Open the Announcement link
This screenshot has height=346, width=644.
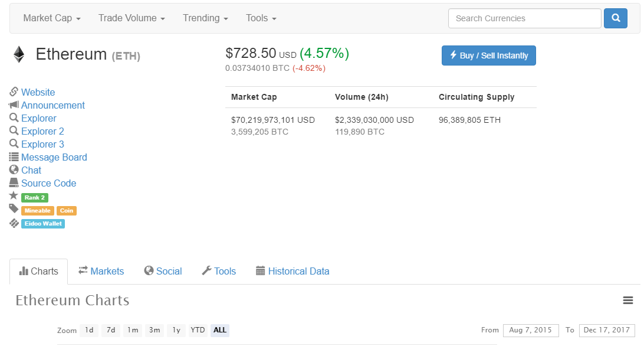click(x=53, y=105)
